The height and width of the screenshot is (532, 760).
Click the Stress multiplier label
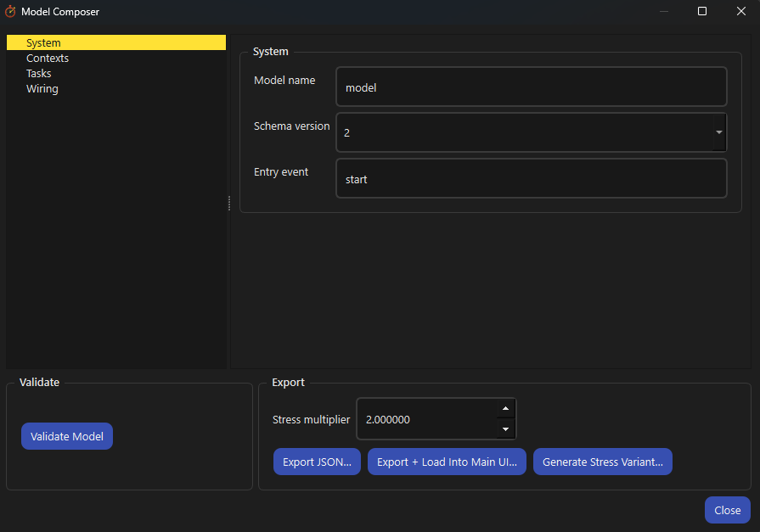tap(311, 420)
